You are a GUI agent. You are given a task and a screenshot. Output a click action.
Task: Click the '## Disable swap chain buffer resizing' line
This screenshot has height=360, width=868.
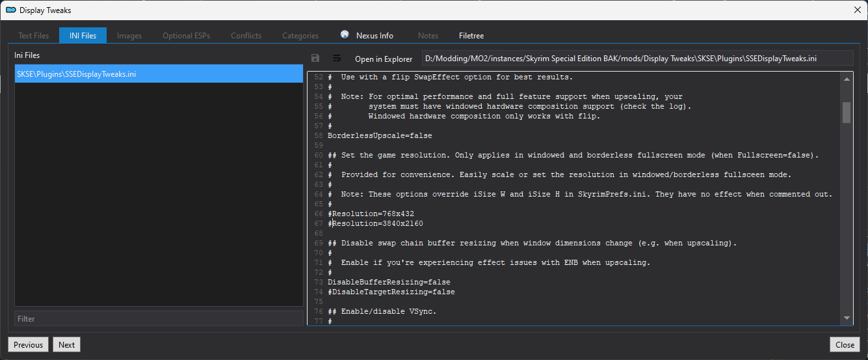[533, 243]
